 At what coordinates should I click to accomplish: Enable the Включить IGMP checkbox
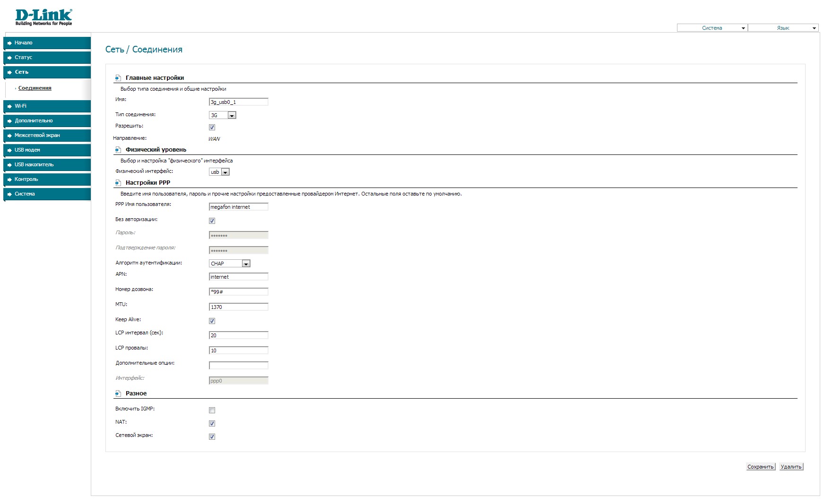[x=212, y=410]
